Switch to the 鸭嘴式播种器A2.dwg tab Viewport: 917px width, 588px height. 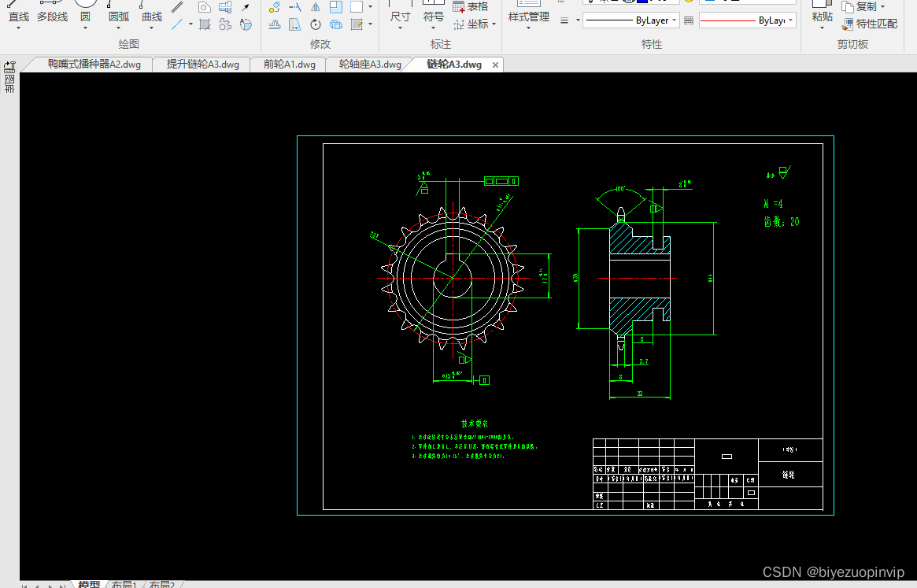pyautogui.click(x=94, y=65)
